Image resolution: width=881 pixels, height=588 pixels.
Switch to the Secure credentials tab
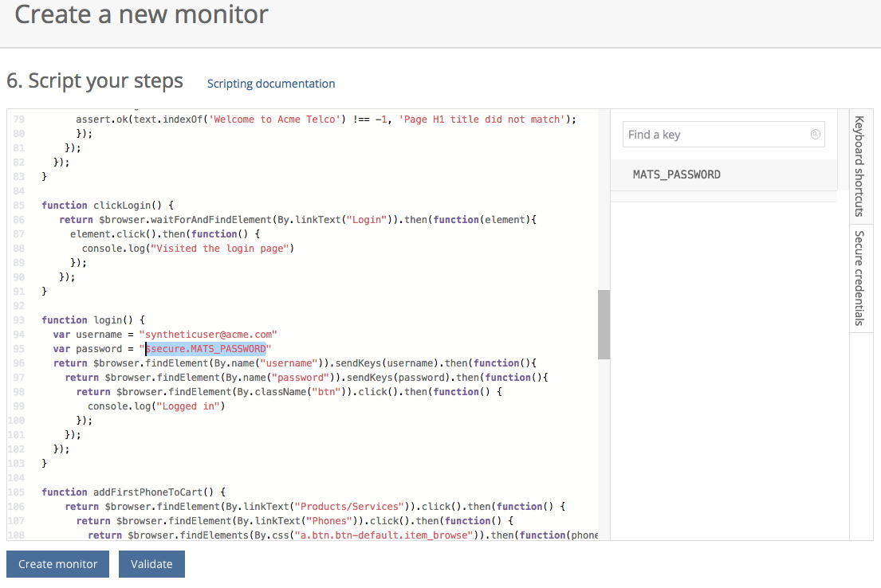click(861, 278)
